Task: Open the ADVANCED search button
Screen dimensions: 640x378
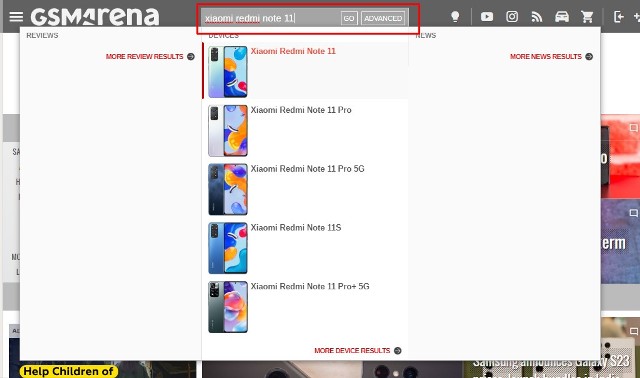Action: pos(383,18)
